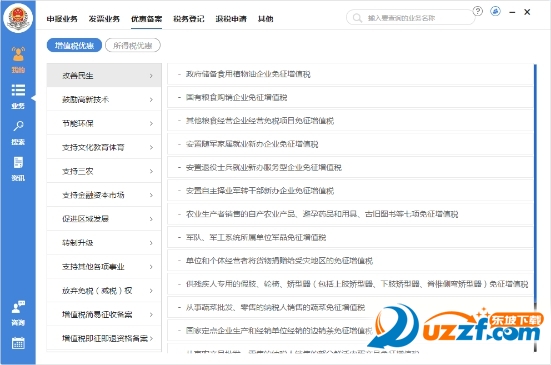This screenshot has width=551, height=365.
Task: Click the blue cloud icon near help
Action: tap(495, 11)
